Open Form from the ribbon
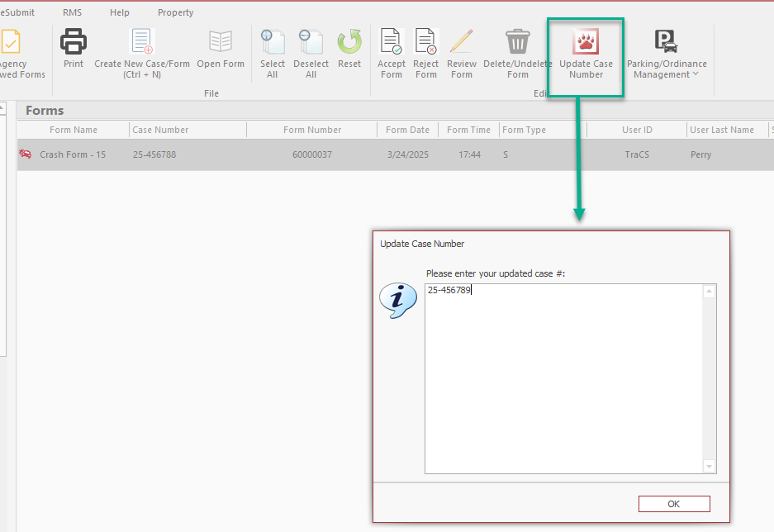This screenshot has height=532, width=774. click(x=221, y=43)
